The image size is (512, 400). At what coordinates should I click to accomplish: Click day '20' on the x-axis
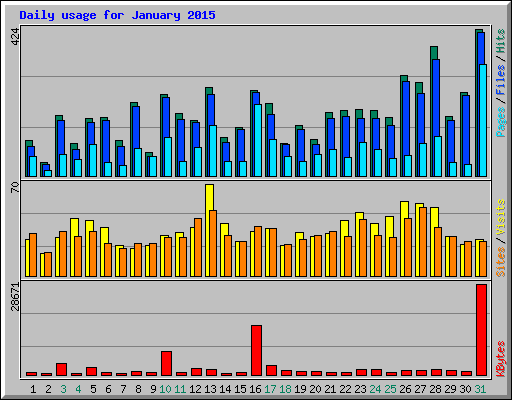pos(315,389)
